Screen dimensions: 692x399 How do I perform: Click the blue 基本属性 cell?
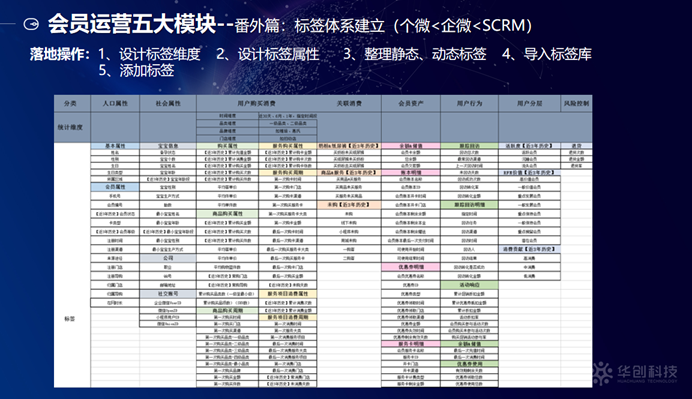pos(115,146)
